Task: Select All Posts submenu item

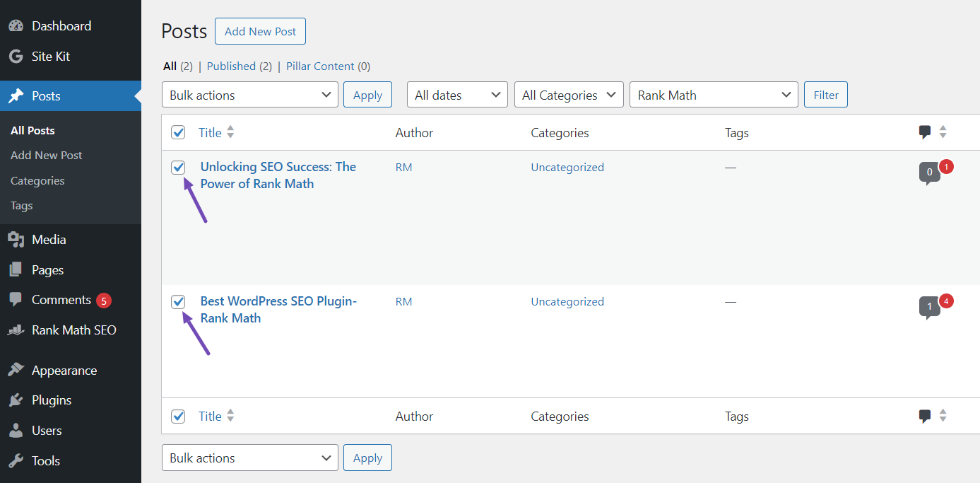Action: (x=33, y=131)
